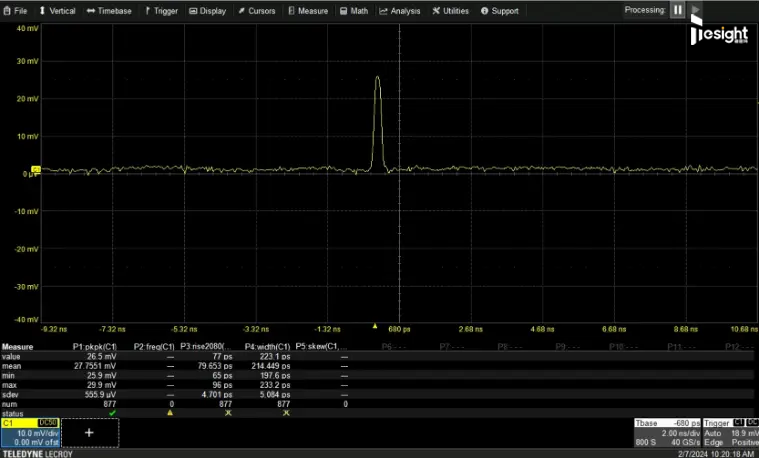
Task: Open the Measure menu
Action: [308, 11]
